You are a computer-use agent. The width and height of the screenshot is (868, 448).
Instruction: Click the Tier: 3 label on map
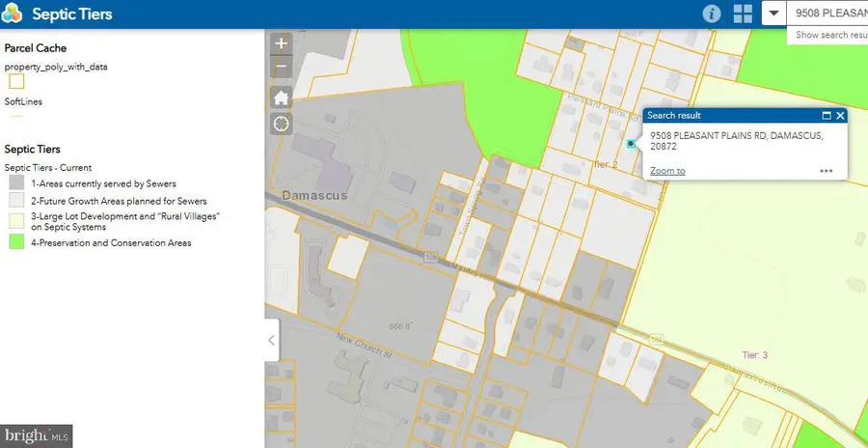[x=754, y=355]
